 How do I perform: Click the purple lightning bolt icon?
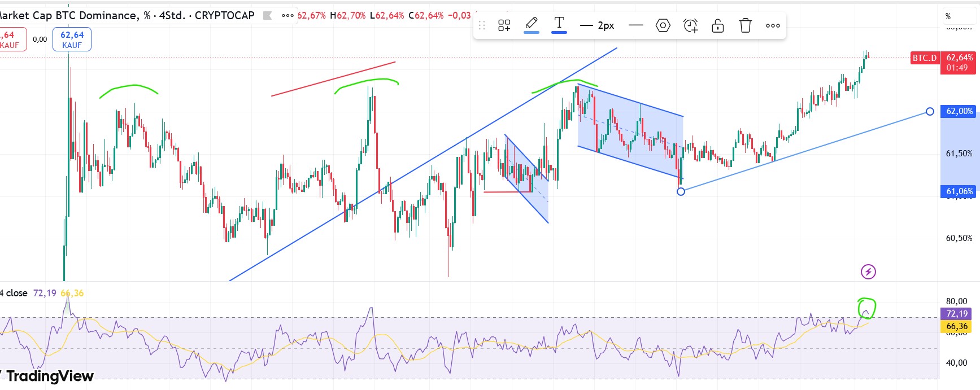pyautogui.click(x=868, y=272)
